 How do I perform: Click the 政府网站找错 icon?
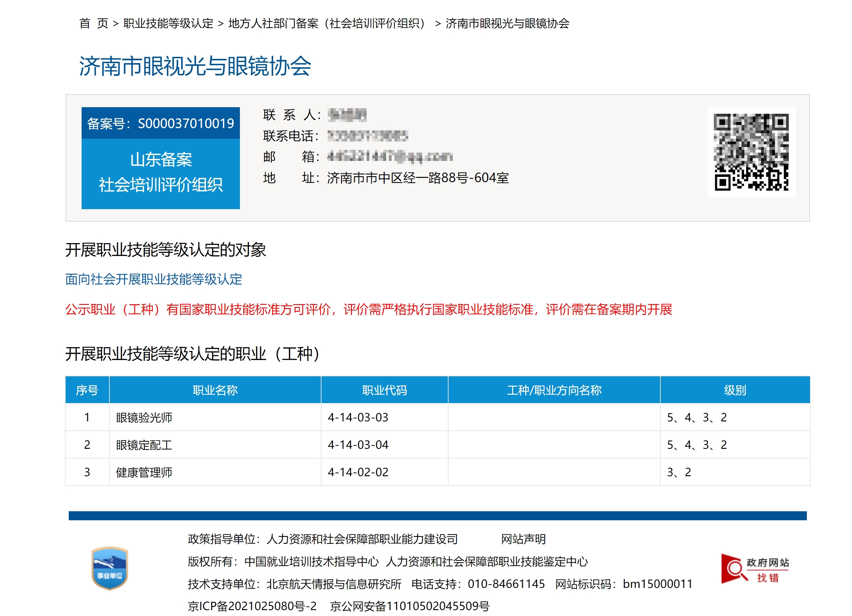pyautogui.click(x=754, y=570)
